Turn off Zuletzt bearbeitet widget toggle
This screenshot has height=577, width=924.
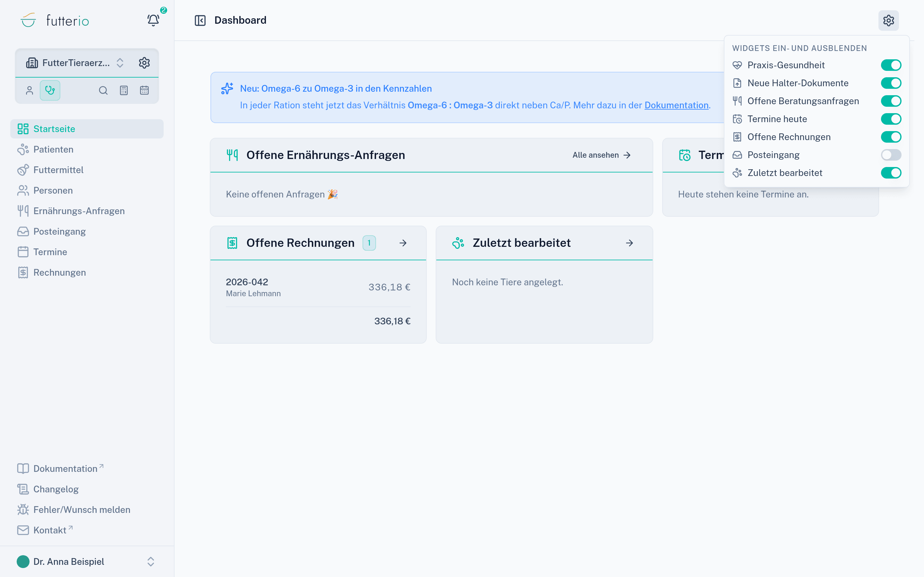point(891,173)
